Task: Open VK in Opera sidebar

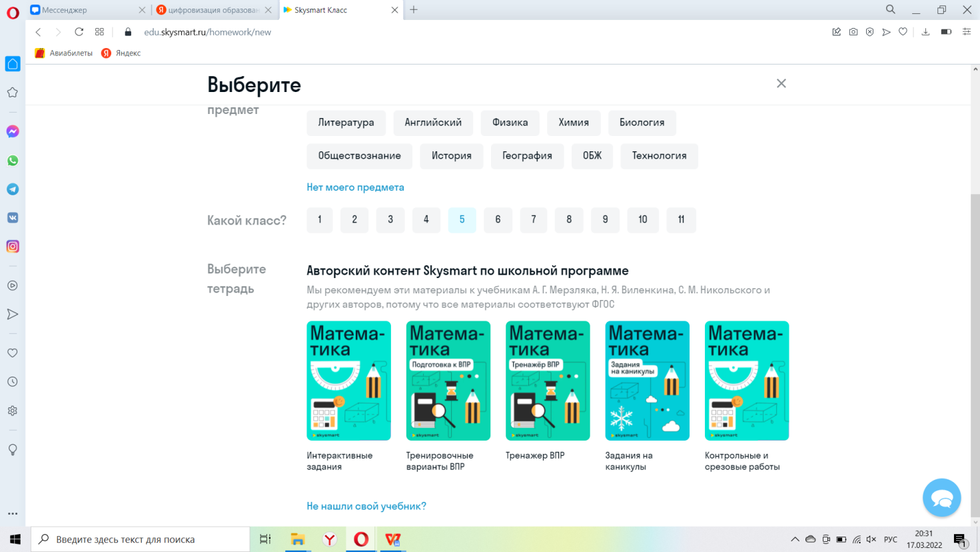Action: [13, 218]
